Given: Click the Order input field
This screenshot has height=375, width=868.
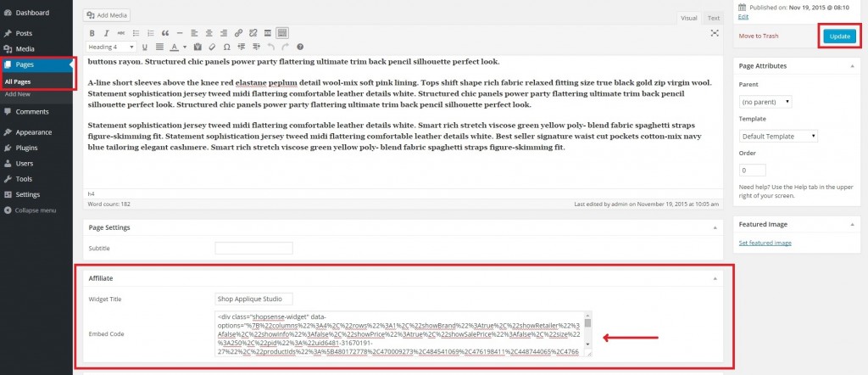Looking at the screenshot, I should (753, 170).
